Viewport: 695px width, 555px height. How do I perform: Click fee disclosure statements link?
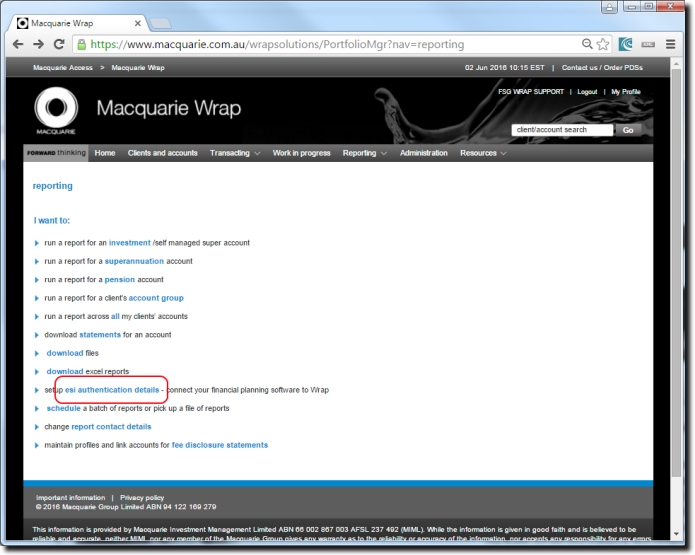coord(220,445)
